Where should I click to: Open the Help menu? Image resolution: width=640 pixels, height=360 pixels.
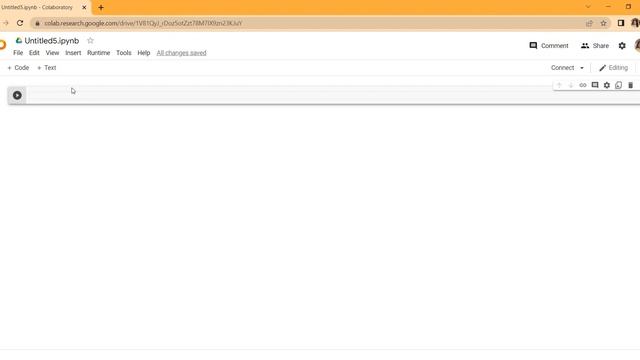click(x=144, y=53)
